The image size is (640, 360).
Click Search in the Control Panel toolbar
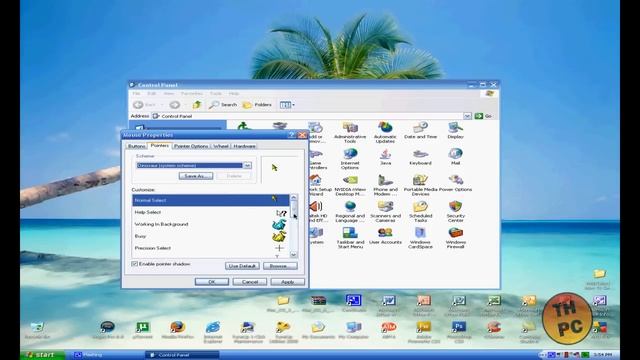click(223, 105)
